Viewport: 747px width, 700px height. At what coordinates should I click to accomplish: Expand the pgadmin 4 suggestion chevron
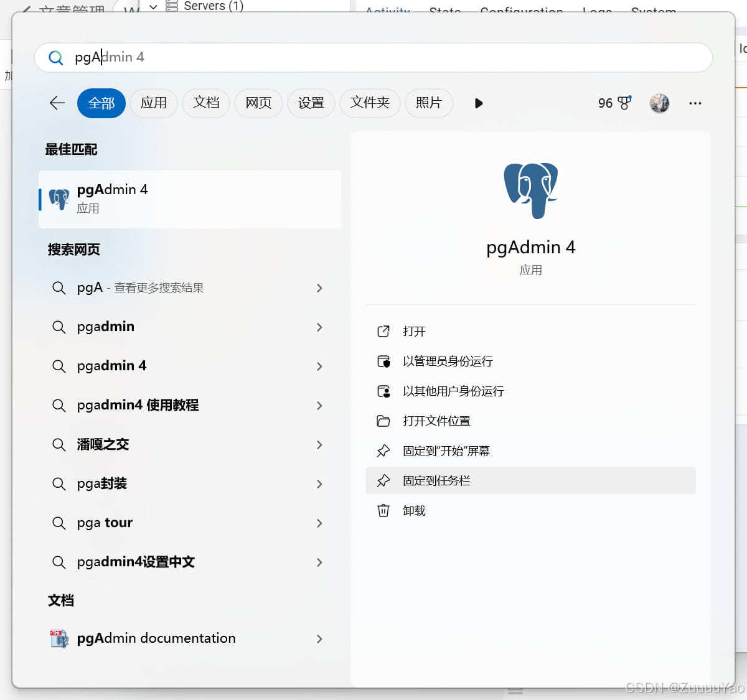pyautogui.click(x=319, y=366)
